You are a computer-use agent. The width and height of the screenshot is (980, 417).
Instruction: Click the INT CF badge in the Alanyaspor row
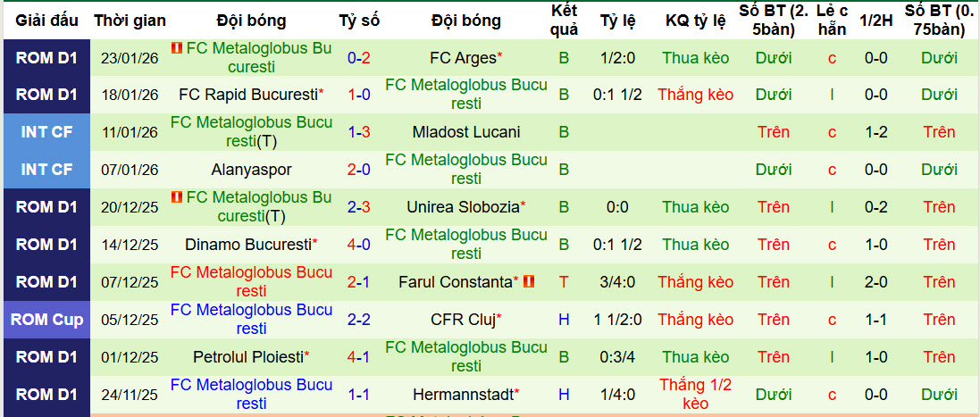pos(46,169)
